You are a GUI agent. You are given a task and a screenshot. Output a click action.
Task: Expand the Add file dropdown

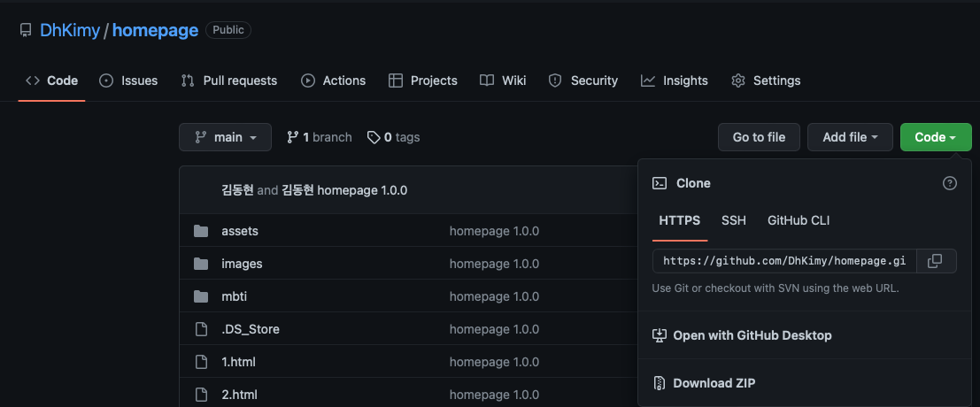850,137
